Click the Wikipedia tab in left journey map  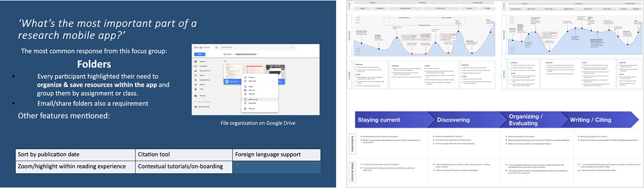[379, 9]
